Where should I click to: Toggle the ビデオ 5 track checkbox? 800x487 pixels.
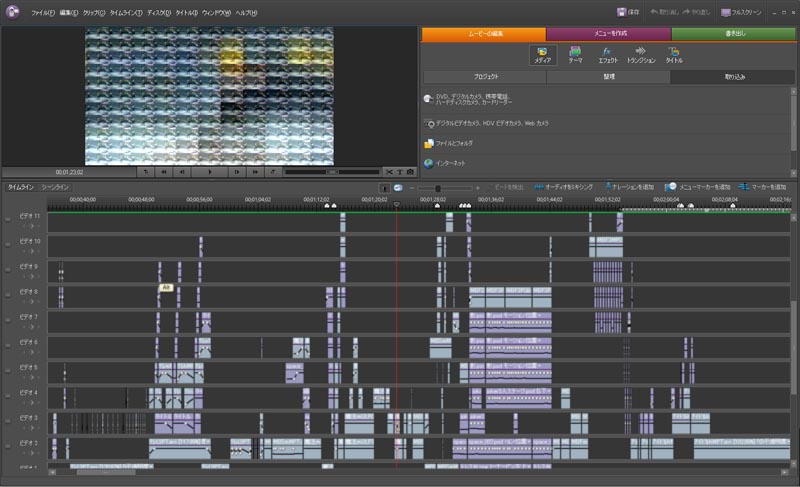pos(7,368)
